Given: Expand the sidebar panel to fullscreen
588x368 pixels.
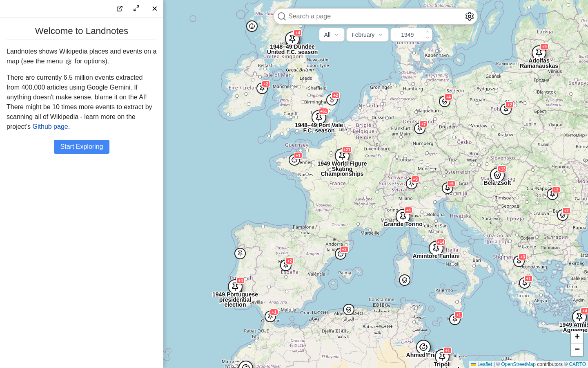Looking at the screenshot, I should pos(136,9).
